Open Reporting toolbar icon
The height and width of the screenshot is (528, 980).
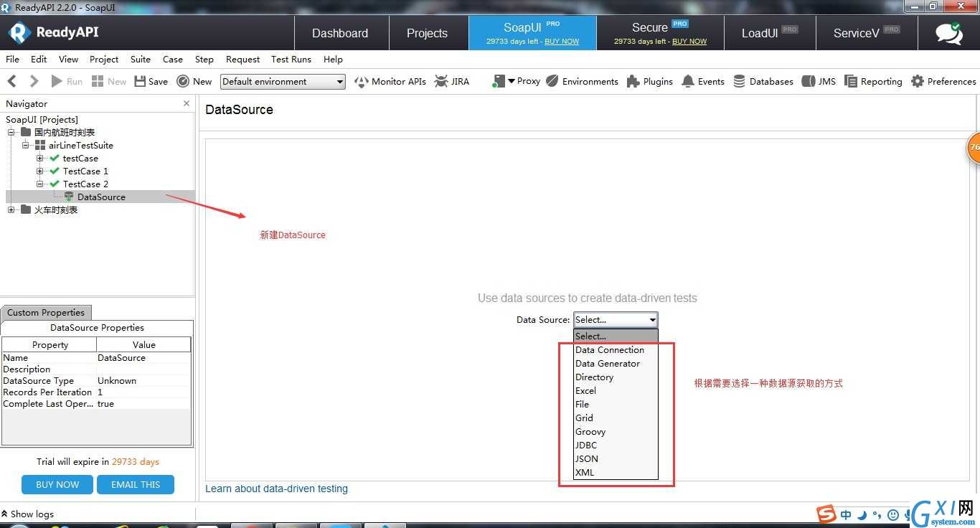pyautogui.click(x=851, y=81)
